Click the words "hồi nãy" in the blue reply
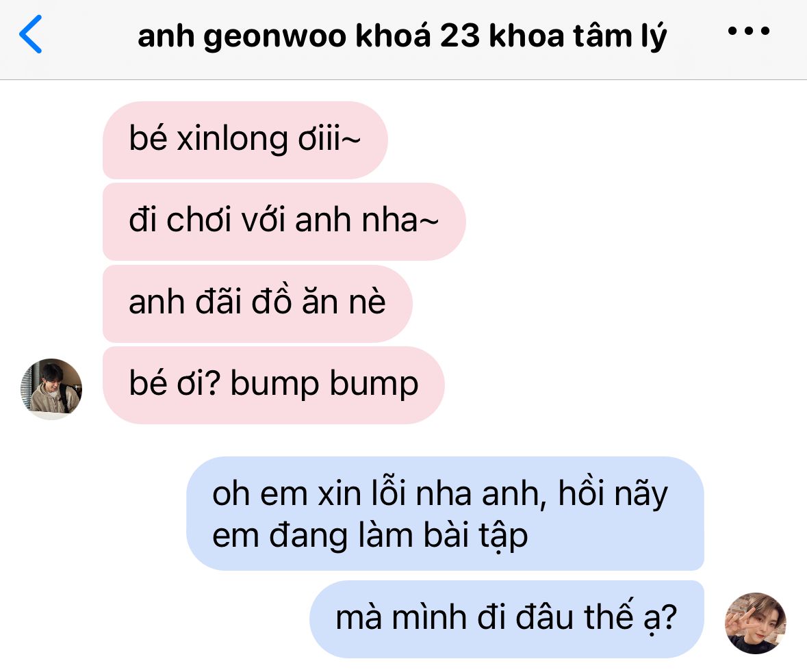The height and width of the screenshot is (672, 807). [x=613, y=494]
